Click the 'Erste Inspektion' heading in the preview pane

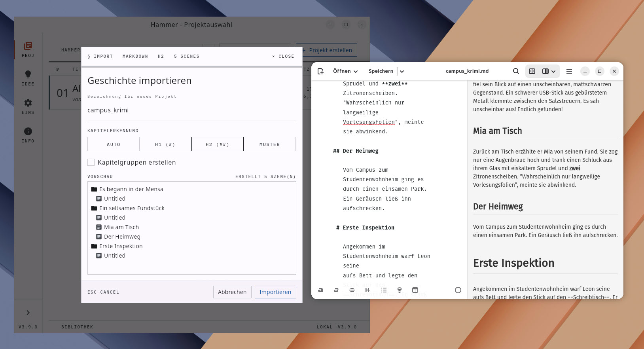[x=514, y=263]
